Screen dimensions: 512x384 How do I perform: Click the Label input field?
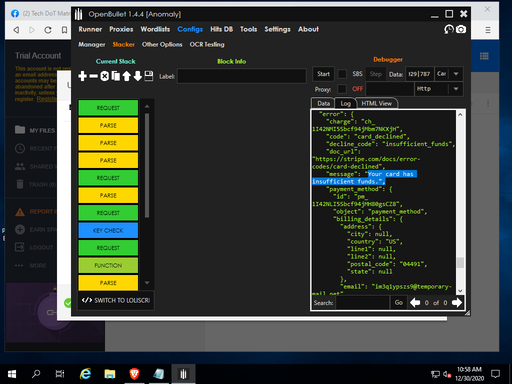242,76
